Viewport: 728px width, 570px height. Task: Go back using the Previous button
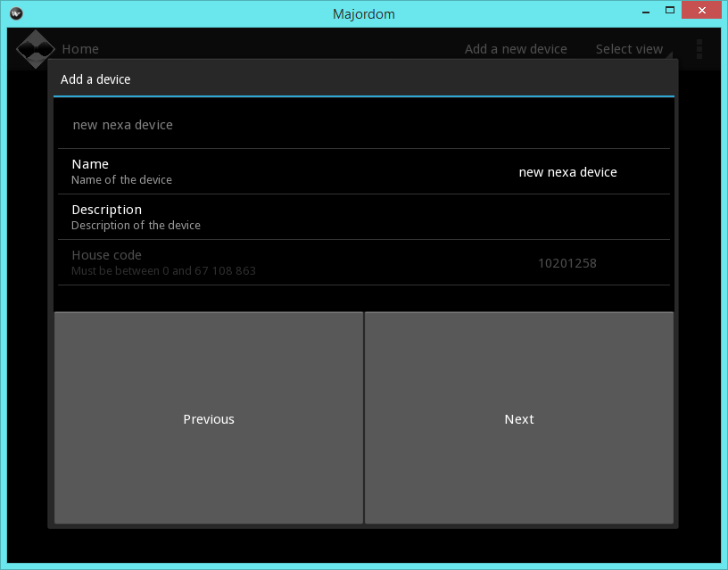coord(209,418)
